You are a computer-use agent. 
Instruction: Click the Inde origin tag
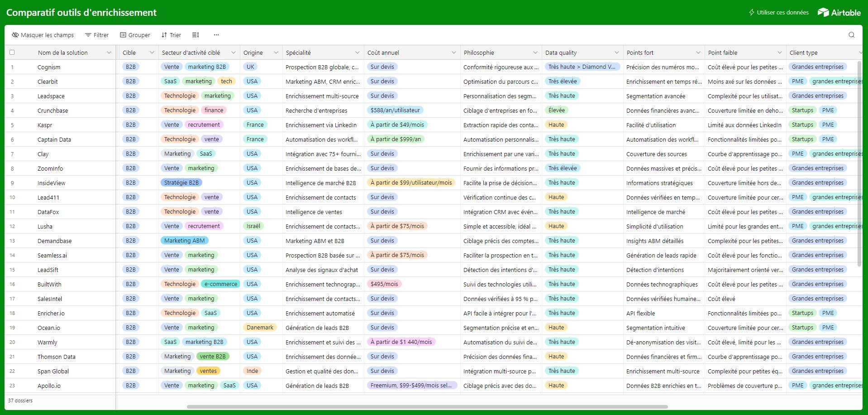click(x=252, y=371)
